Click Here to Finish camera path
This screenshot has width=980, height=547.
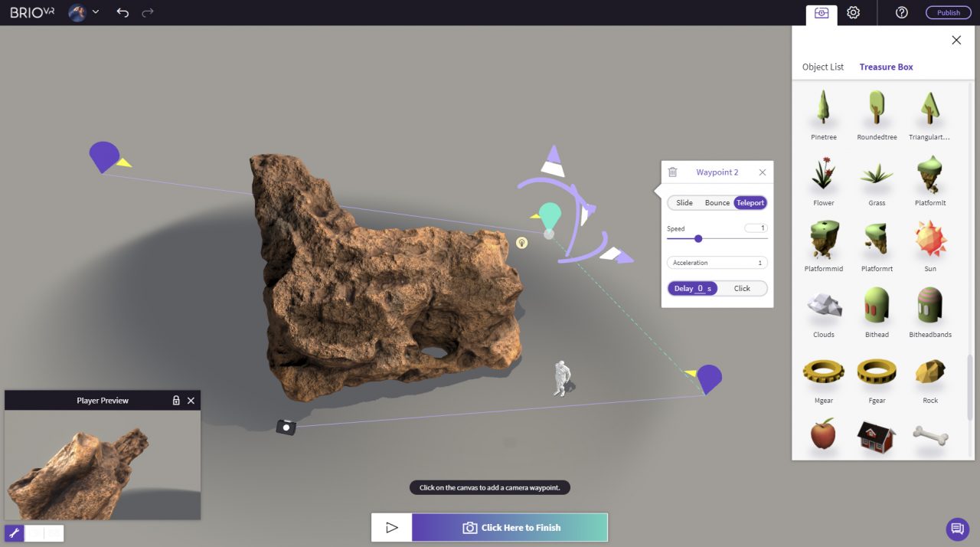pyautogui.click(x=510, y=528)
